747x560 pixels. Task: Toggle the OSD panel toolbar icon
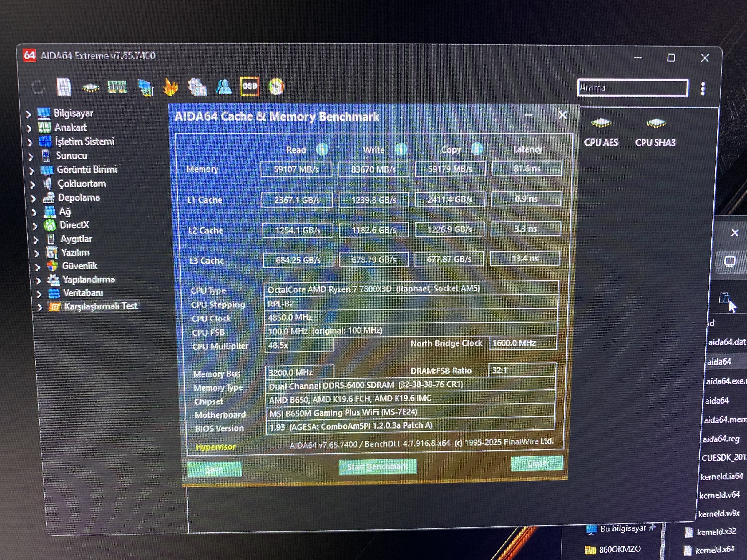coord(250,86)
